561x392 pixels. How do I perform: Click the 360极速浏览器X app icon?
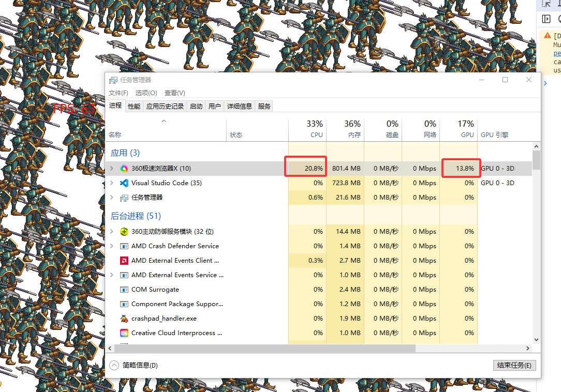click(x=124, y=169)
